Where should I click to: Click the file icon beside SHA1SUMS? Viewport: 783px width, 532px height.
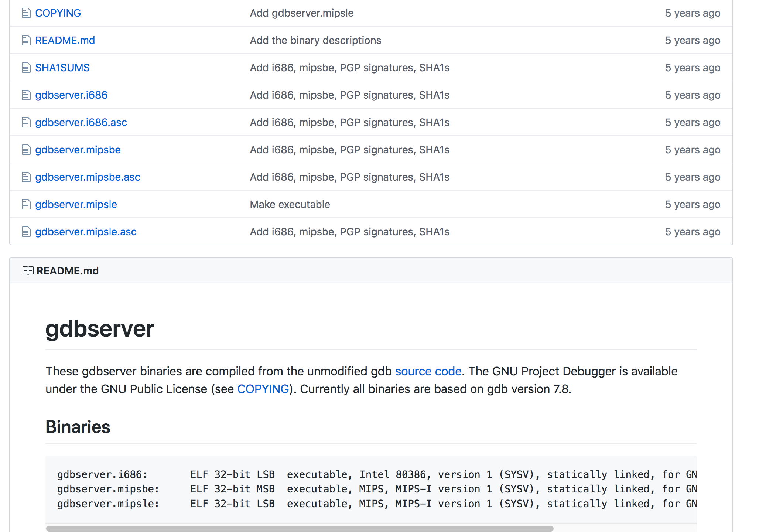26,68
